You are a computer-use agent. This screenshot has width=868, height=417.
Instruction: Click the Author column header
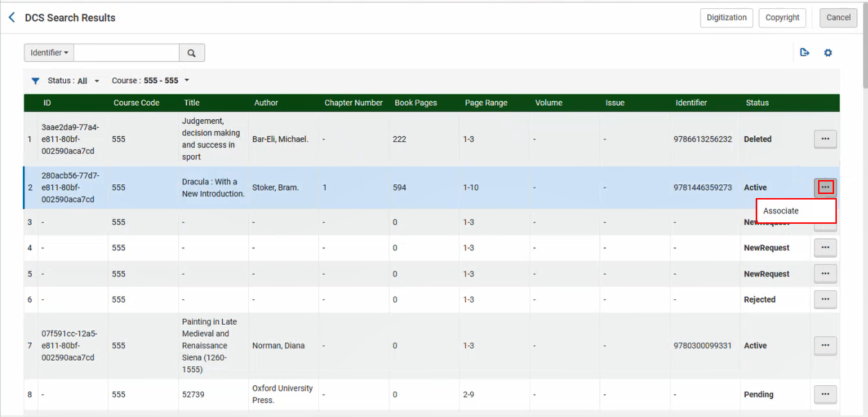[266, 103]
